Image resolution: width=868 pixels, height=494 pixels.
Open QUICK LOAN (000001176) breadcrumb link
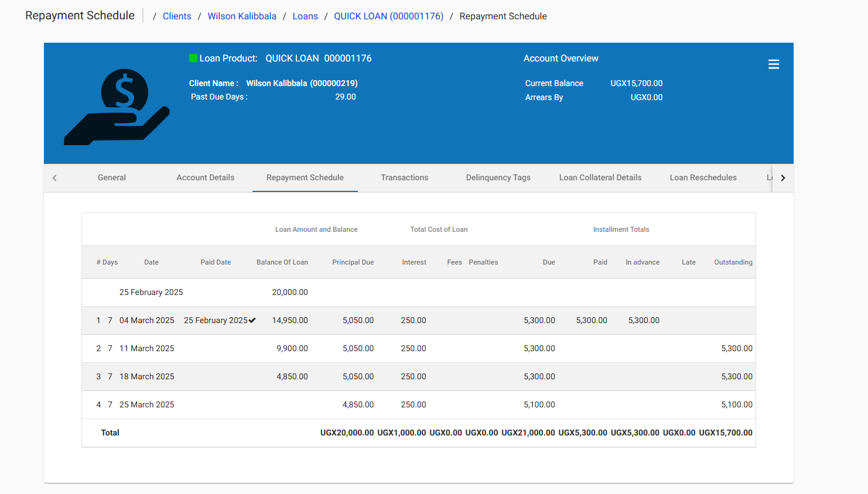[x=388, y=16]
